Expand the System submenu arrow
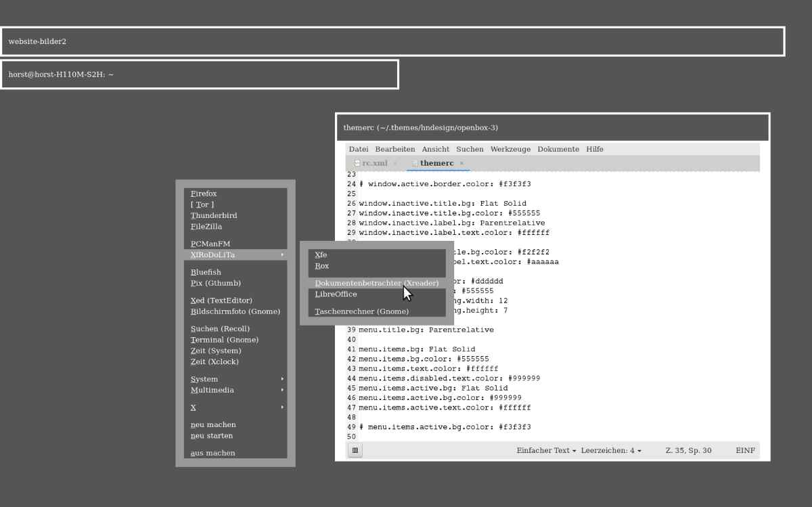 282,379
